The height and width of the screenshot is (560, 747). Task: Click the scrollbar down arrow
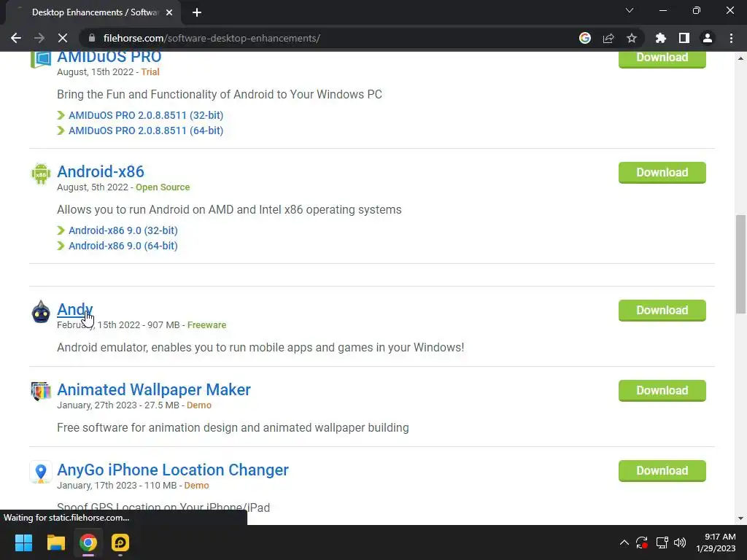click(740, 518)
